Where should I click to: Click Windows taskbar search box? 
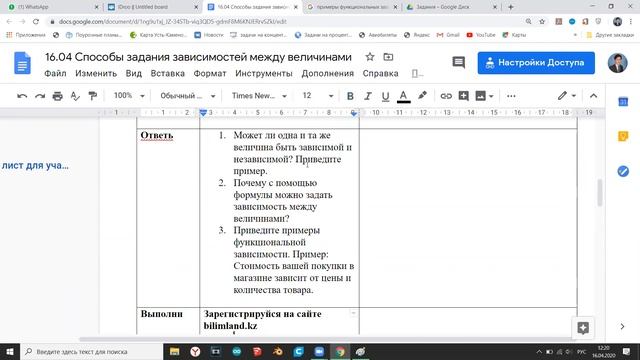pos(91,351)
